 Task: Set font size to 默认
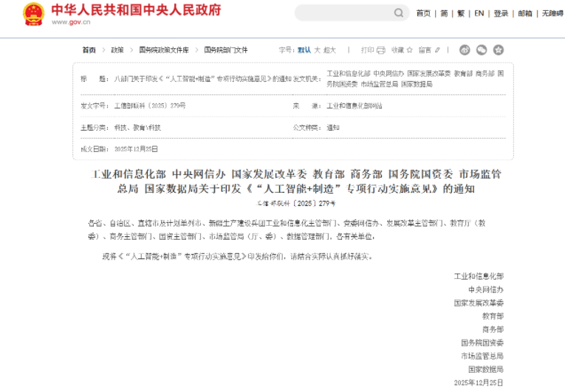pyautogui.click(x=304, y=50)
